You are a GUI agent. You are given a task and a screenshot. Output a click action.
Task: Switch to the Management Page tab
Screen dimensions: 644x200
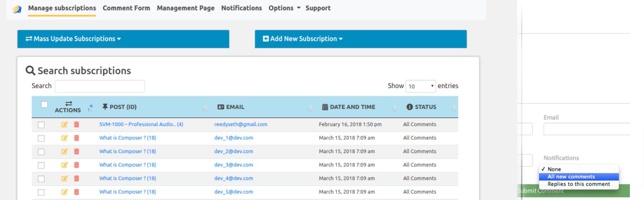click(186, 8)
